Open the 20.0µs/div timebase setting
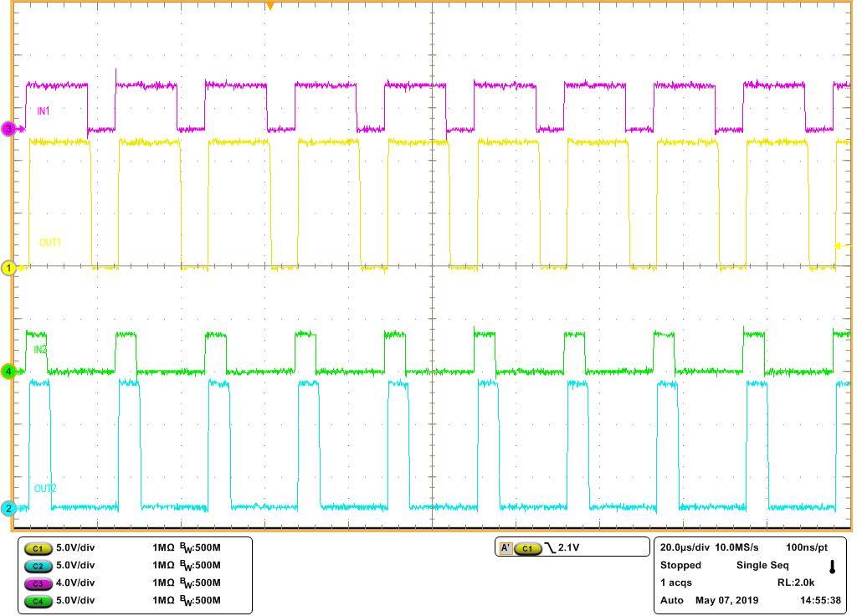 [684, 547]
